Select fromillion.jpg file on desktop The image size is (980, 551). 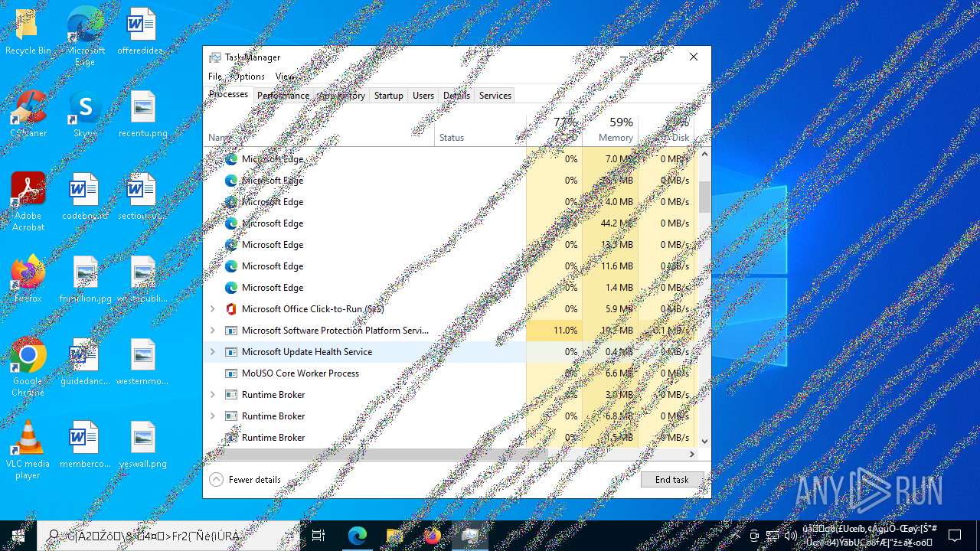pos(85,280)
